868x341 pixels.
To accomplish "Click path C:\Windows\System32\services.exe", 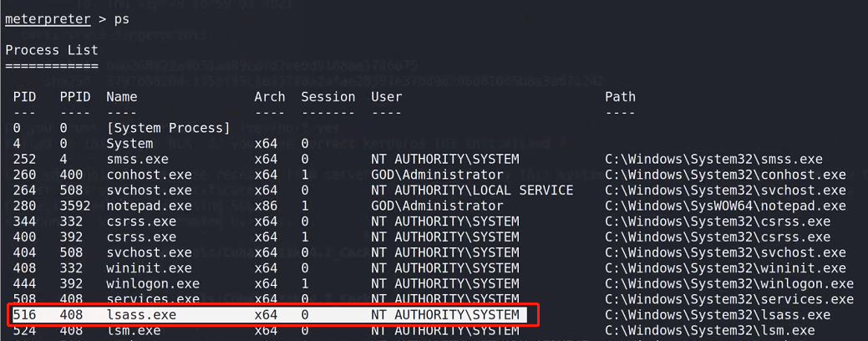I will pyautogui.click(x=729, y=299).
